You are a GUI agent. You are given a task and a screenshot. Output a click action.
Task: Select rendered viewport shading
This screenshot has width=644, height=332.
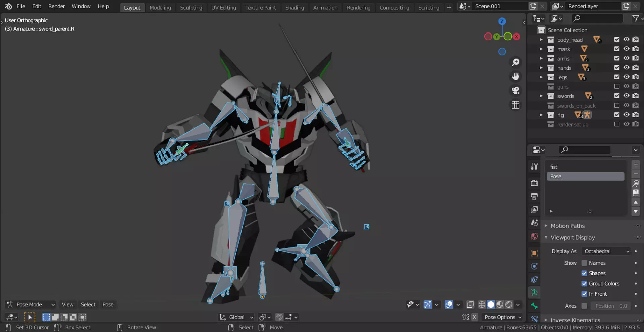(x=509, y=305)
